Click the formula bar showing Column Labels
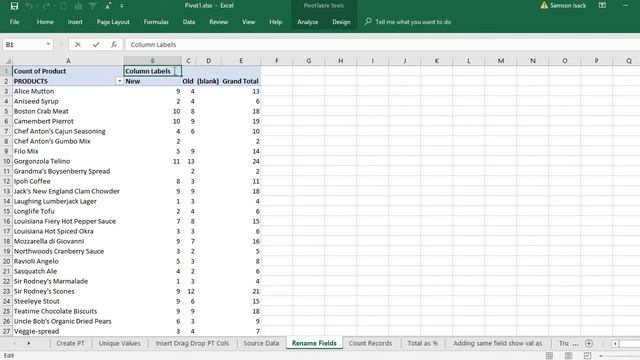Screen dimensions: 640x360 point(382,44)
